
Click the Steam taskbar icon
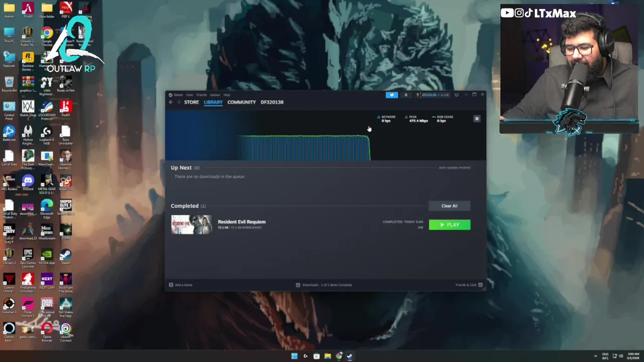click(x=350, y=356)
